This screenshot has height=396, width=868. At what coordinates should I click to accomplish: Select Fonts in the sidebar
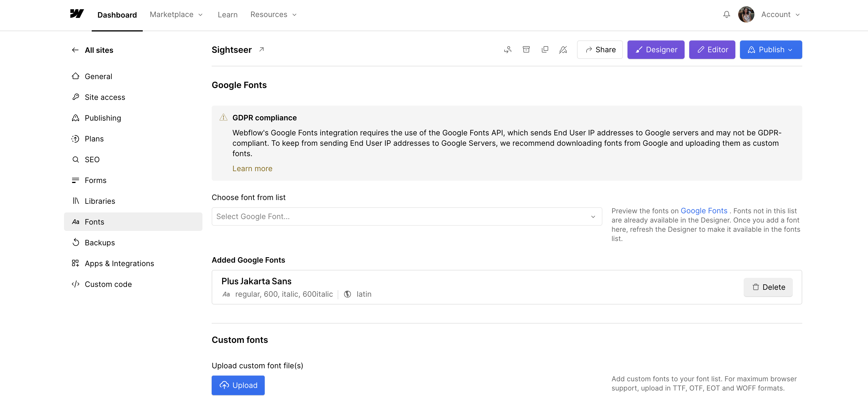point(133,222)
